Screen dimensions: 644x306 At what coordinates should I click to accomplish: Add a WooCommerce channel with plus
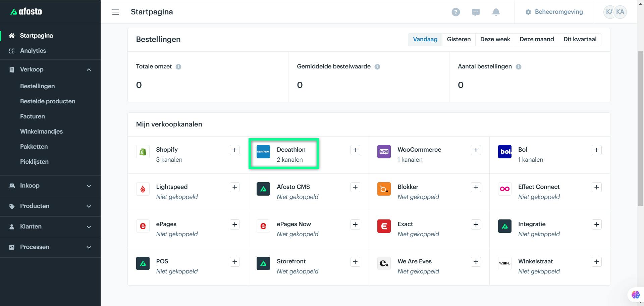click(x=476, y=150)
